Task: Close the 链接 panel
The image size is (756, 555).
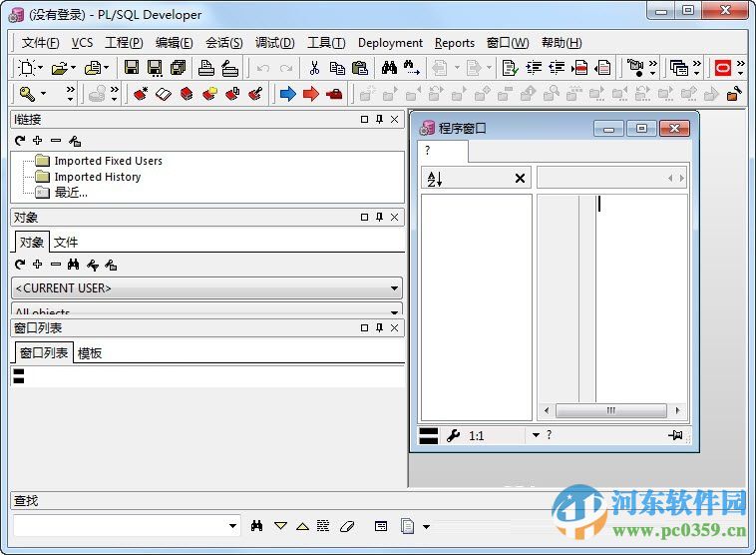Action: 394,119
